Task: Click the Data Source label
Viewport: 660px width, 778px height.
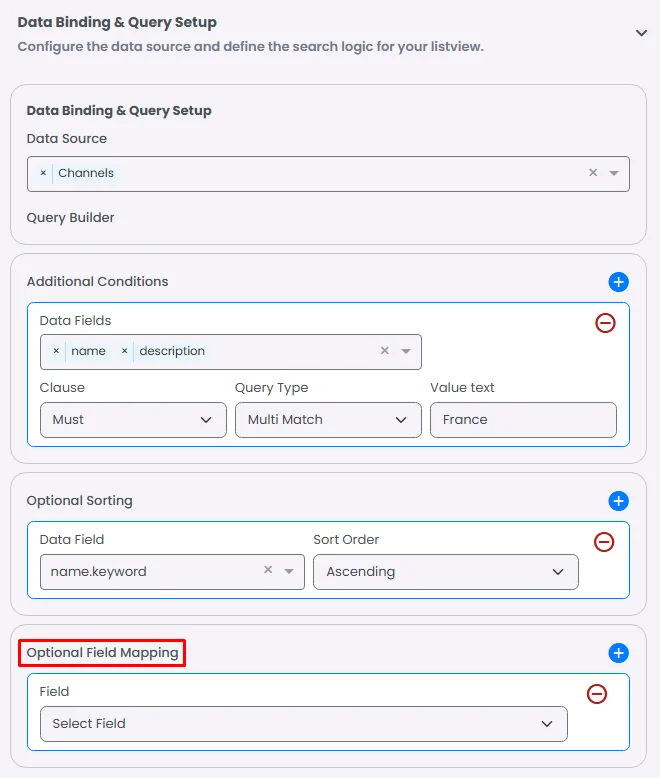Action: pos(66,138)
